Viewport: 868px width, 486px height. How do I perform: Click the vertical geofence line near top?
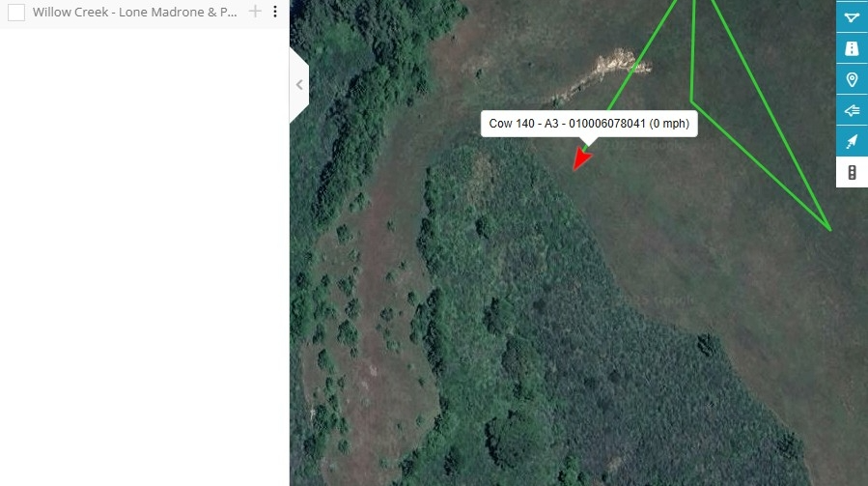692,50
